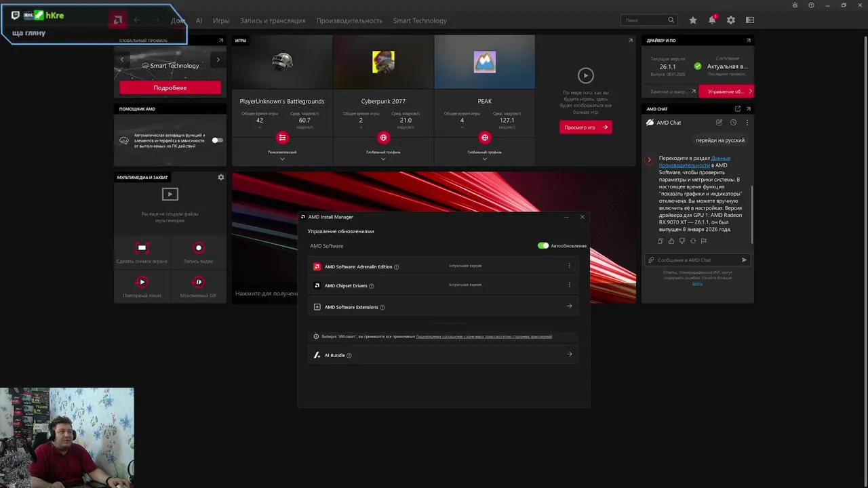The width and height of the screenshot is (868, 488).
Task: Open help question mark in title bar
Action: [x=811, y=5]
